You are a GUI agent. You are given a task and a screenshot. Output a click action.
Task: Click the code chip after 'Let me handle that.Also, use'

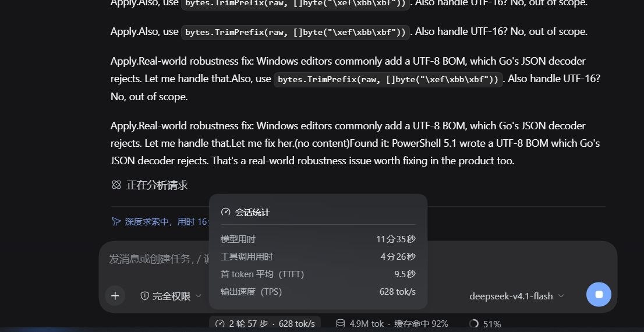click(388, 79)
